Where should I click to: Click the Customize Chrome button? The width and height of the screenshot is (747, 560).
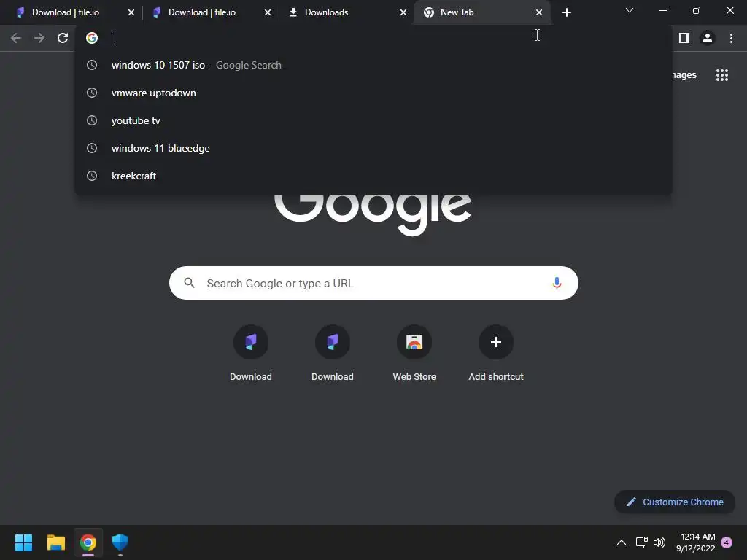[x=675, y=502]
